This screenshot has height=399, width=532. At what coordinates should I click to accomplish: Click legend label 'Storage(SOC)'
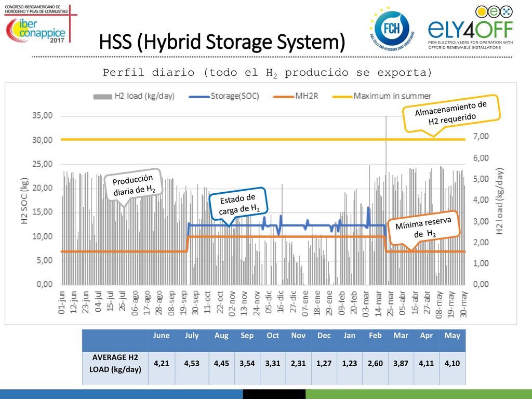coord(235,96)
